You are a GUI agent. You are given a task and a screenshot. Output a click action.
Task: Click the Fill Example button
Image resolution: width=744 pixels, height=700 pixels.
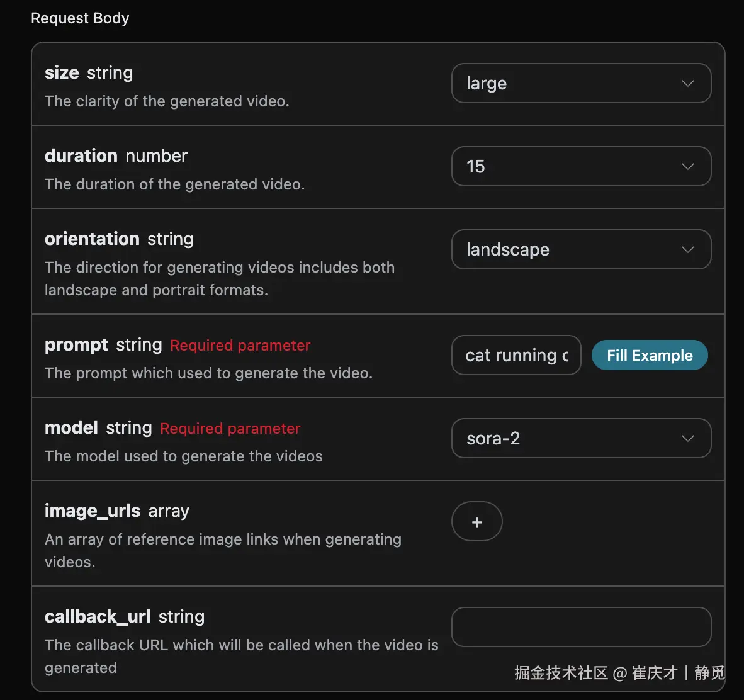[650, 355]
